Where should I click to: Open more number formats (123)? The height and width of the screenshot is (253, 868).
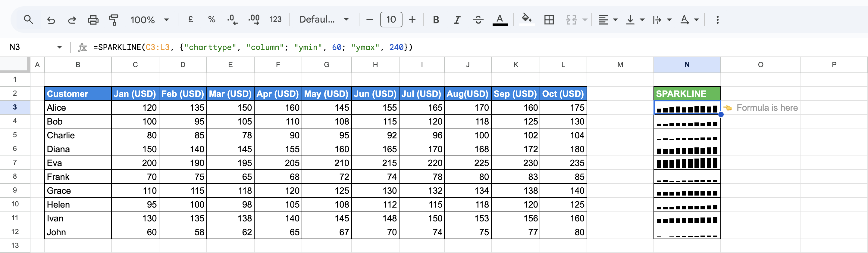click(276, 20)
